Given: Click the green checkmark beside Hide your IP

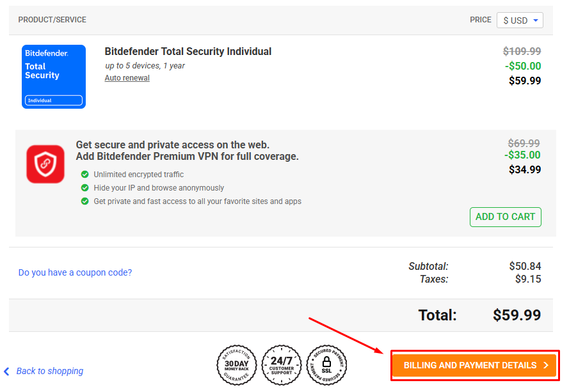Looking at the screenshot, I should pyautogui.click(x=84, y=188).
